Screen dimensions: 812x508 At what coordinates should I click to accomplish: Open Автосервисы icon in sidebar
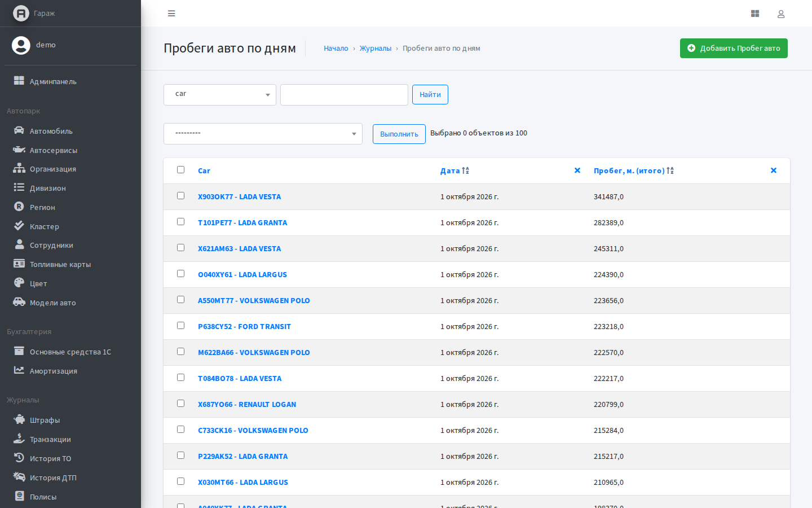[x=19, y=150]
